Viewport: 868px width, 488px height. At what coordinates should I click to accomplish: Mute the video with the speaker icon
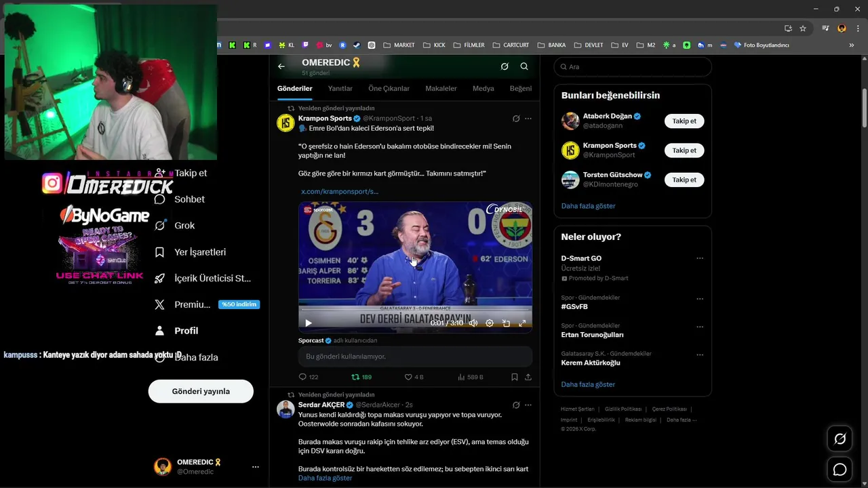473,323
